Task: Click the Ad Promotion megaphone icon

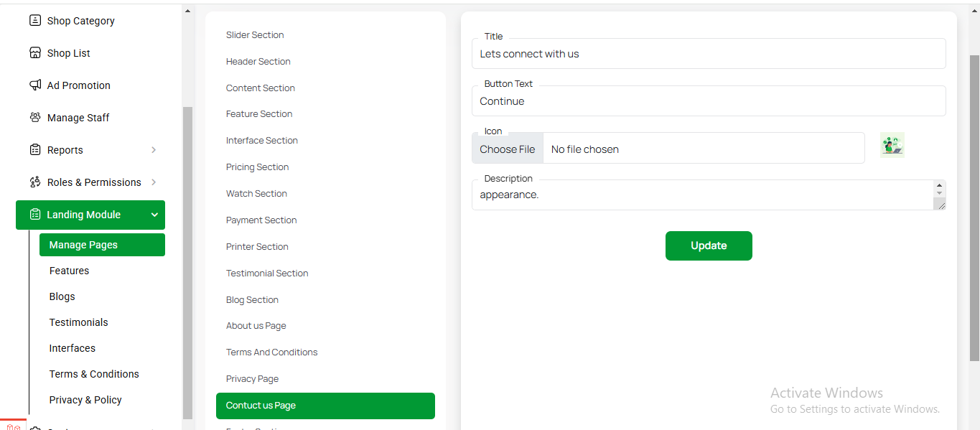Action: [34, 85]
